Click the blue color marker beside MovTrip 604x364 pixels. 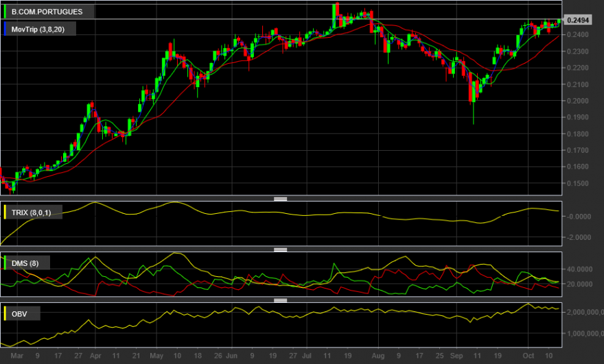click(5, 29)
